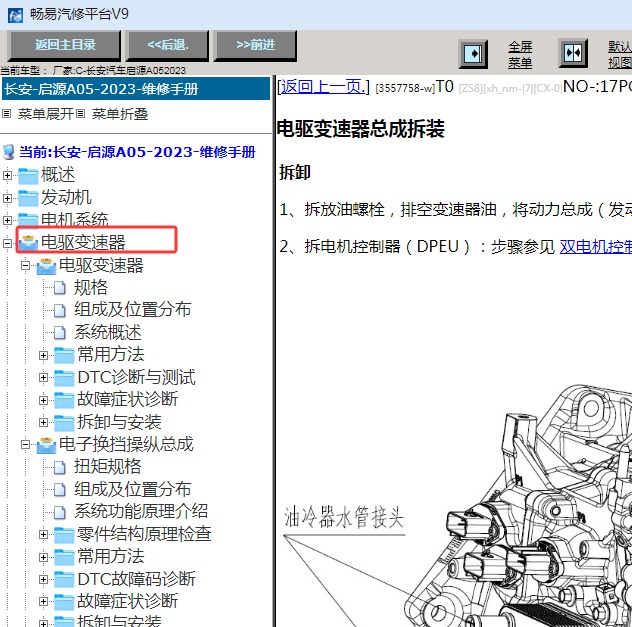Viewport: 632px width, 627px height.
Task: Expand the 发动机 tree node
Action: [x=7, y=198]
